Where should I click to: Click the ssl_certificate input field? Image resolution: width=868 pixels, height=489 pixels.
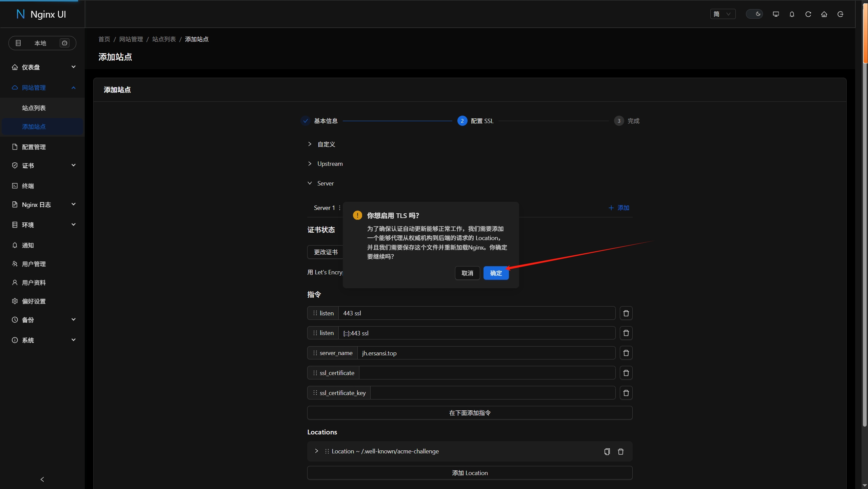[487, 373]
